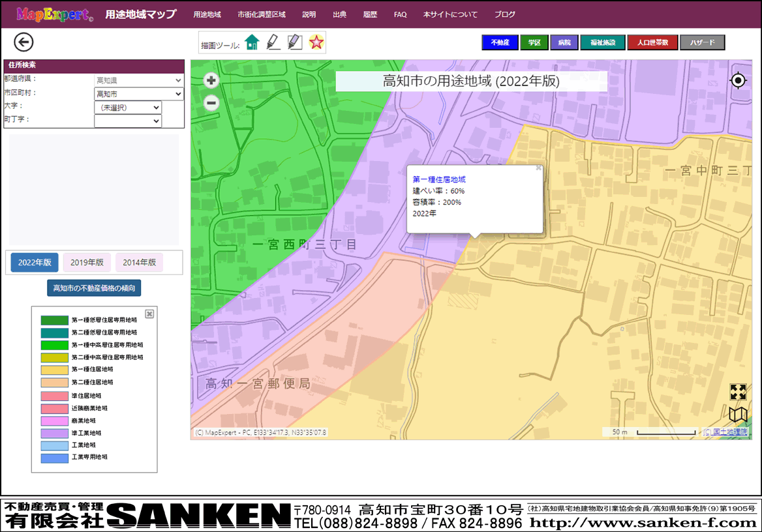
Task: Select the house drawing tool
Action: tap(252, 42)
